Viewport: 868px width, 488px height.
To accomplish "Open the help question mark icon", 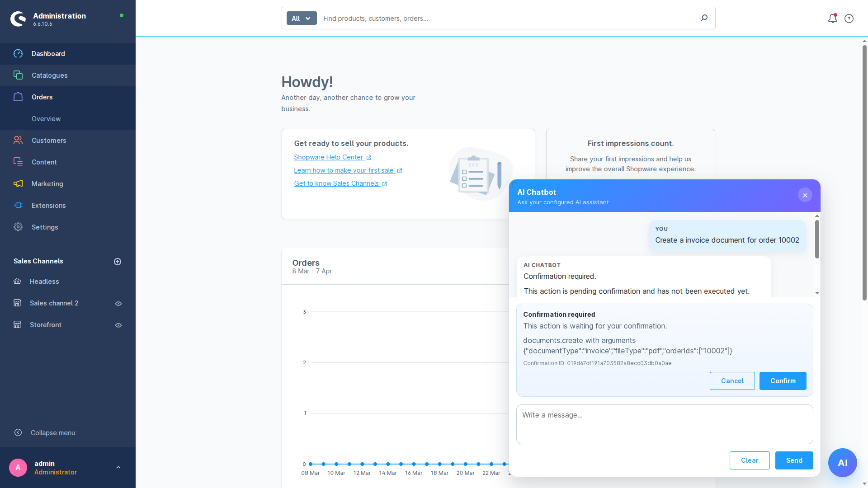I will [x=849, y=19].
